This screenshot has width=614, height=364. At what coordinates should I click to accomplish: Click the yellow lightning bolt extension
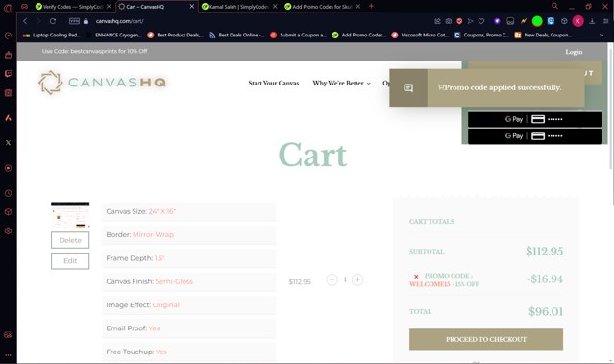point(524,21)
